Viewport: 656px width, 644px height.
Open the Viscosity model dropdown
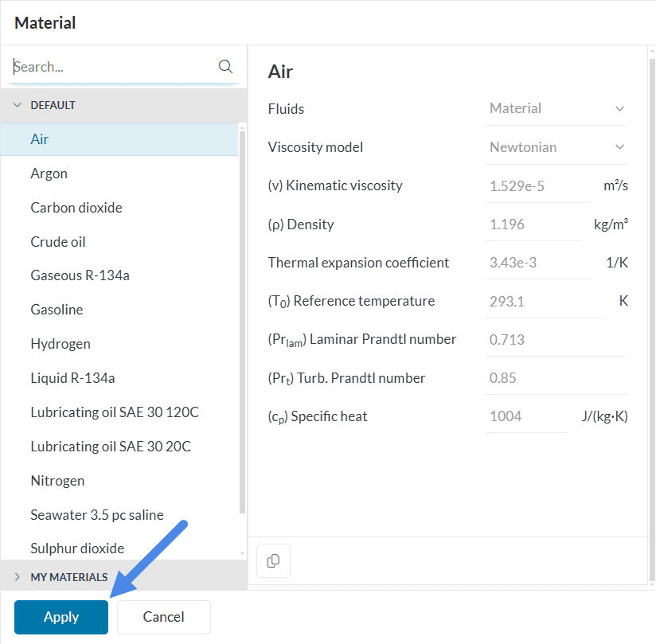pyautogui.click(x=557, y=147)
